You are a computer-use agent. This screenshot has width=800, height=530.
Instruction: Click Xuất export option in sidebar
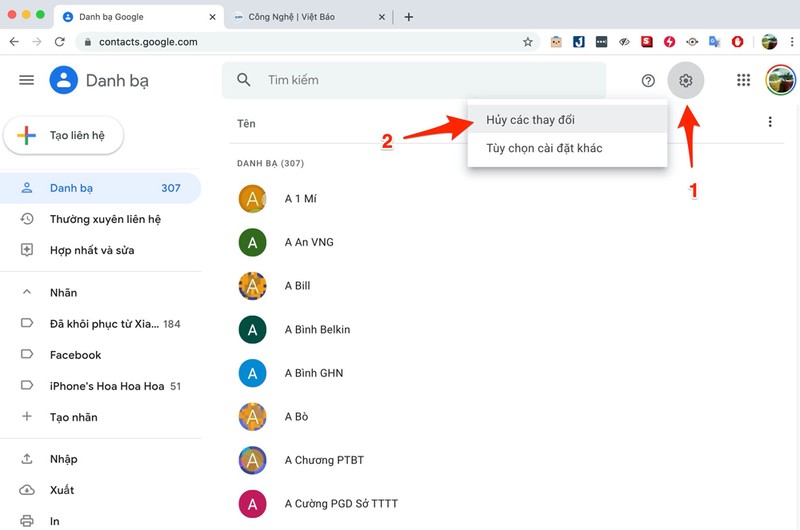(63, 490)
